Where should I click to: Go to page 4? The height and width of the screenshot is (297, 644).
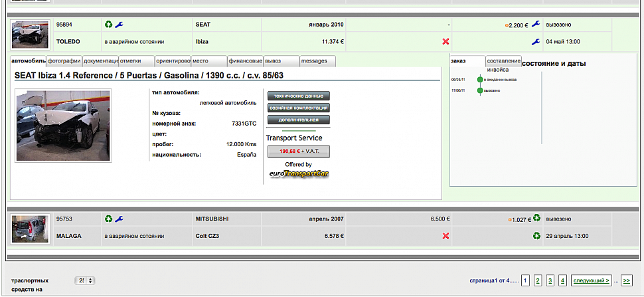(x=563, y=280)
